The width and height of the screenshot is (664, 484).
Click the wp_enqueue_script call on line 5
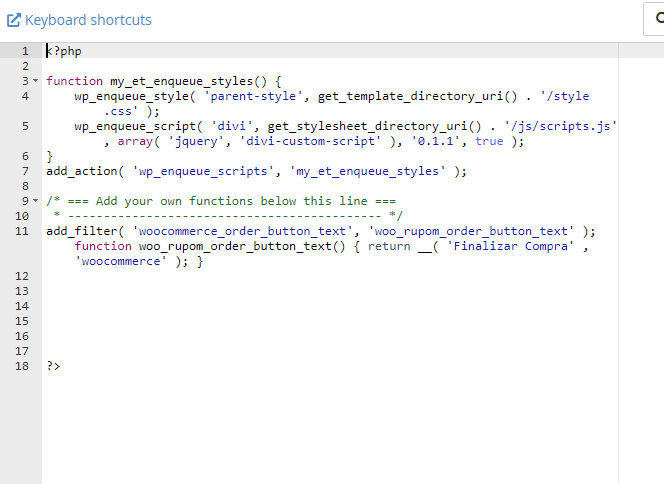[x=135, y=126]
